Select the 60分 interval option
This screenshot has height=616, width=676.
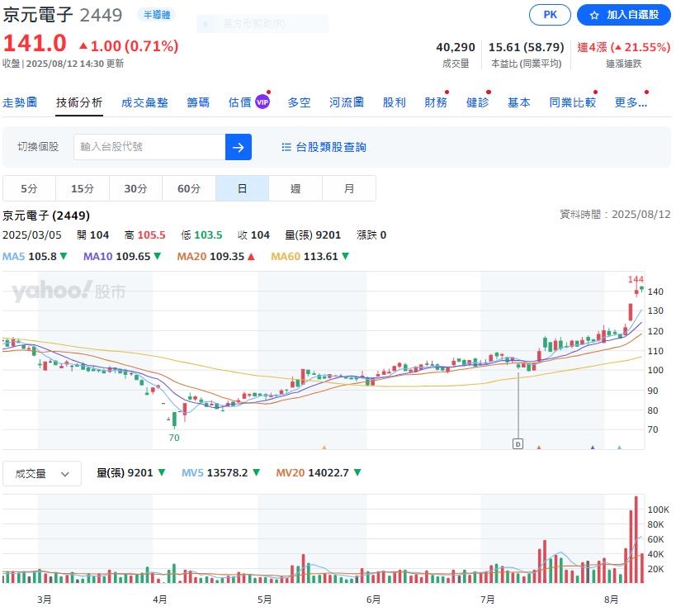(189, 188)
